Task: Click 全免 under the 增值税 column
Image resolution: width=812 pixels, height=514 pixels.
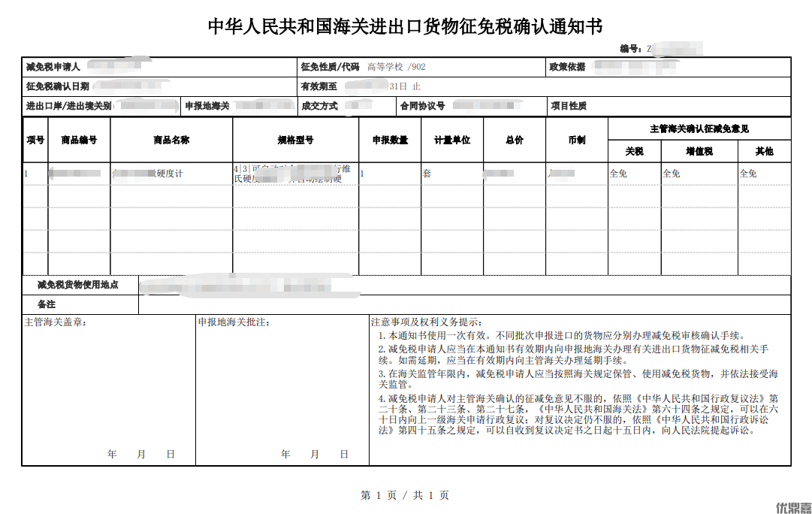Action: [x=672, y=174]
